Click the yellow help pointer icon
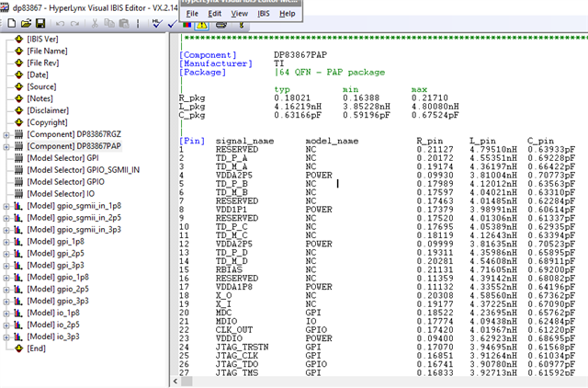Screen dimensions: 588x388 click(242, 25)
